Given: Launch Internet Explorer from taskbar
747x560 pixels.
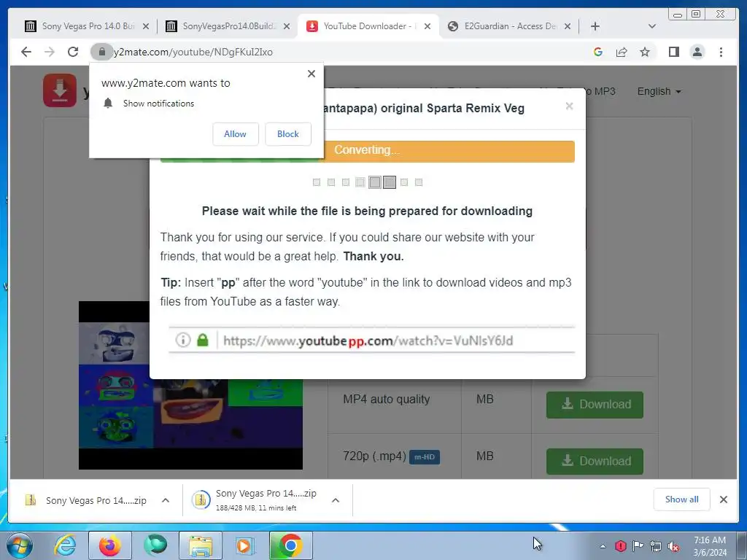Looking at the screenshot, I should [x=65, y=545].
